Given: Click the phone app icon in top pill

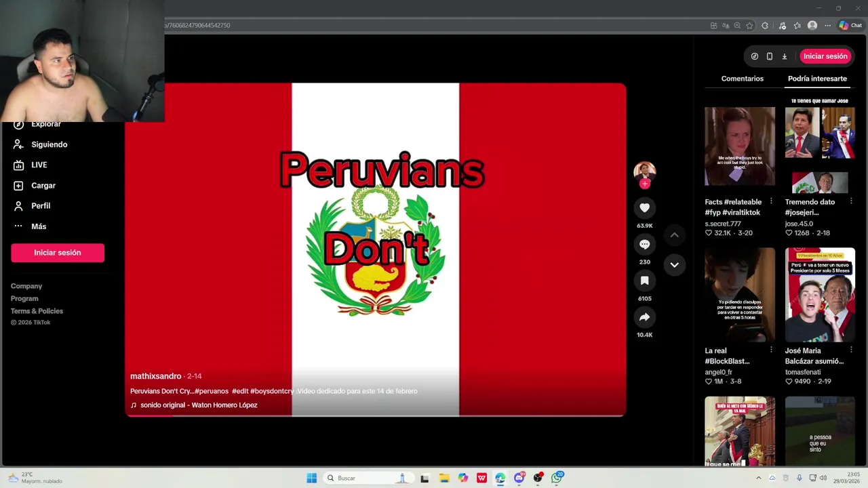Looking at the screenshot, I should click(769, 56).
